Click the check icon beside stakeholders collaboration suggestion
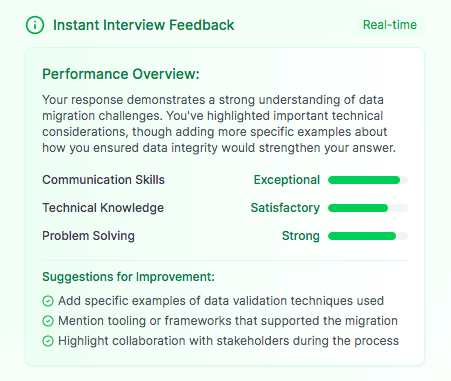 (48, 341)
